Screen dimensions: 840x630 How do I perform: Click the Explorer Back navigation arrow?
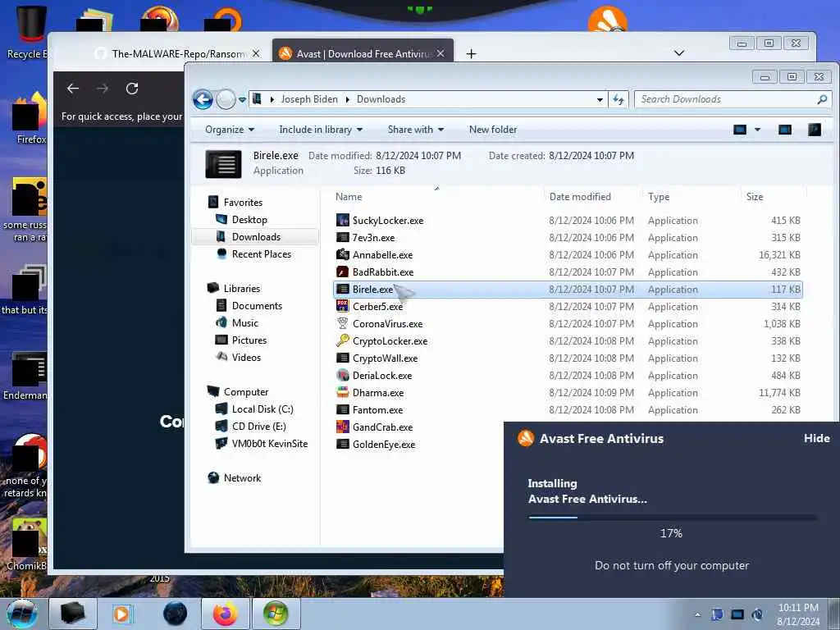[x=203, y=99]
